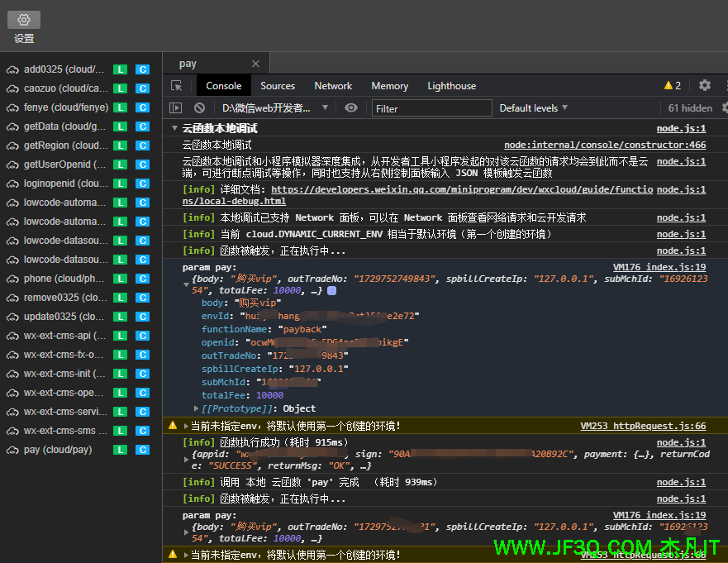Open the Default levels dropdown
This screenshot has width=728, height=563.
533,108
